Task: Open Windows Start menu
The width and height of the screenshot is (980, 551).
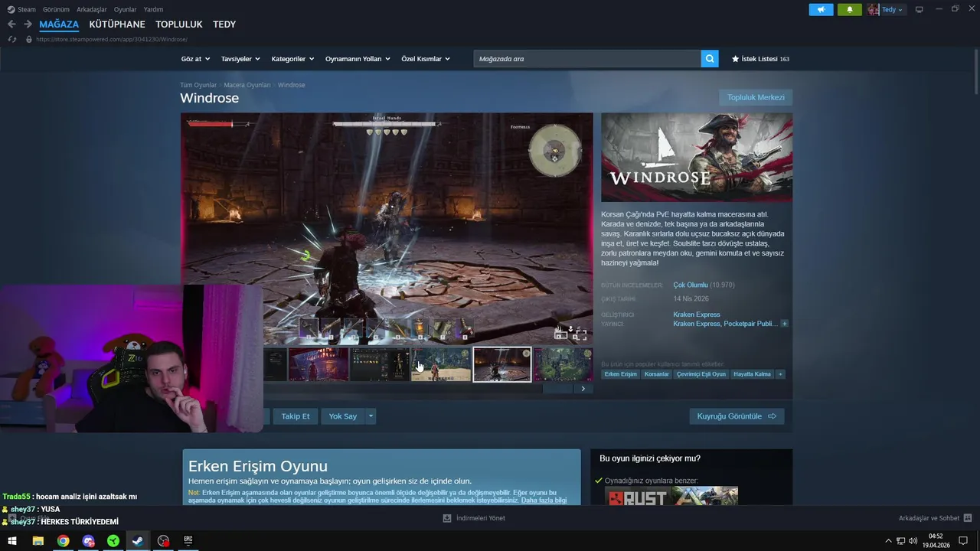Action: pyautogui.click(x=12, y=541)
